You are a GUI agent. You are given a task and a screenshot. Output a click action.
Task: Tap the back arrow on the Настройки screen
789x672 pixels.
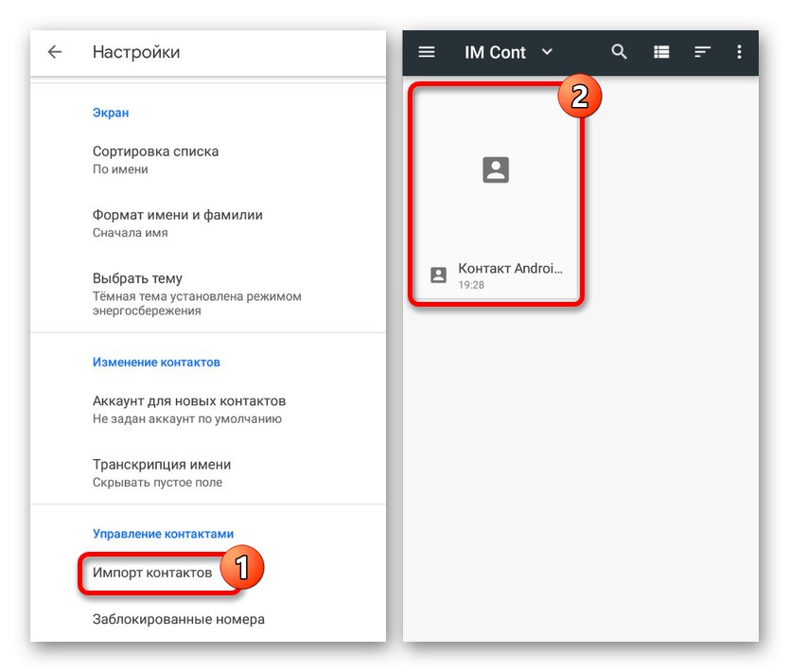54,52
